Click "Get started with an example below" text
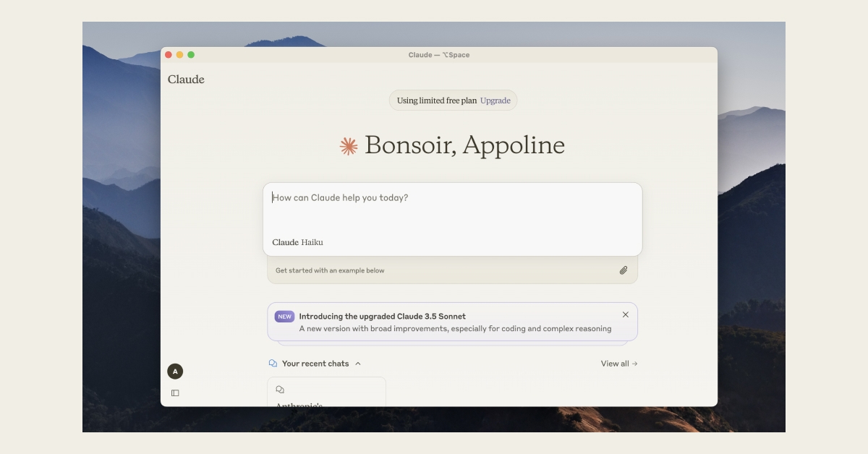This screenshot has height=454, width=868. pos(330,270)
